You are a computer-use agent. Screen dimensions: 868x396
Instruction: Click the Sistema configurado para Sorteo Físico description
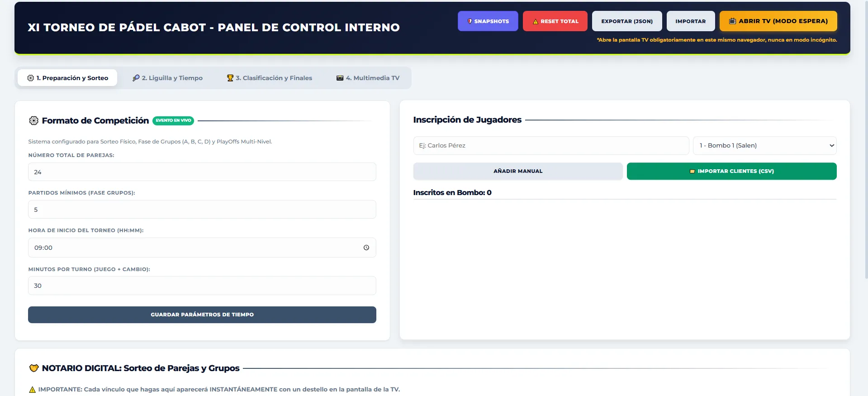pyautogui.click(x=150, y=142)
